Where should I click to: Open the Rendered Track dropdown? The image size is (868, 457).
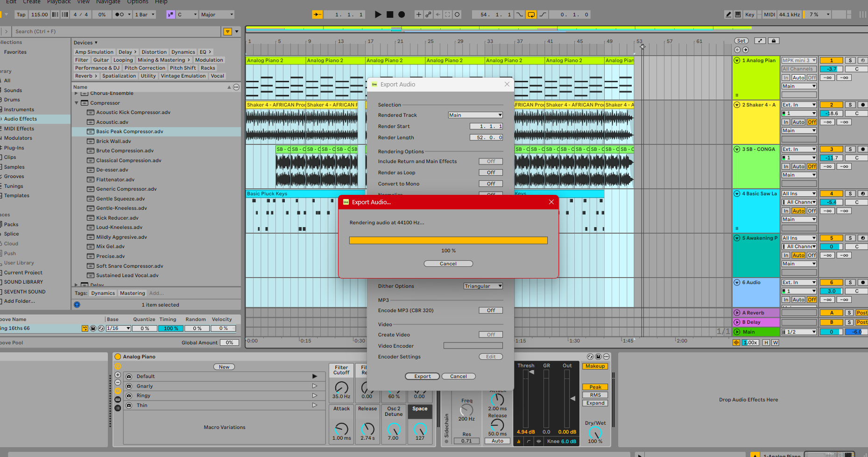pyautogui.click(x=475, y=115)
